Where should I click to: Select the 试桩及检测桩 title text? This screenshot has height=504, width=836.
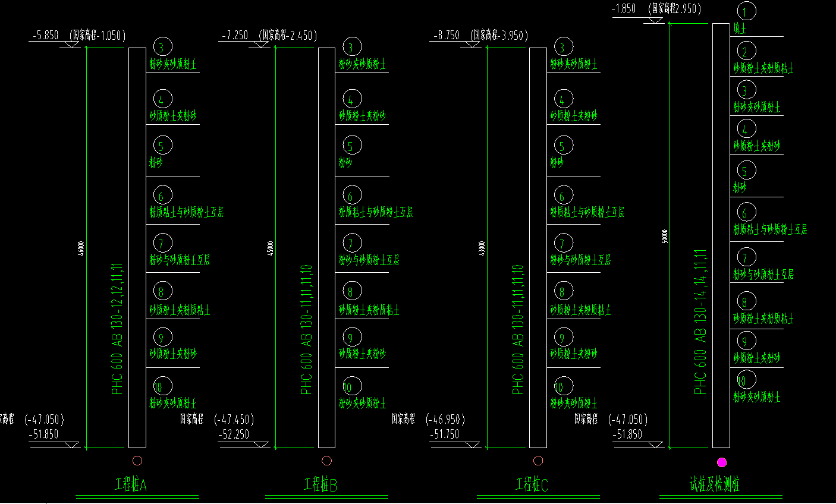pyautogui.click(x=715, y=484)
